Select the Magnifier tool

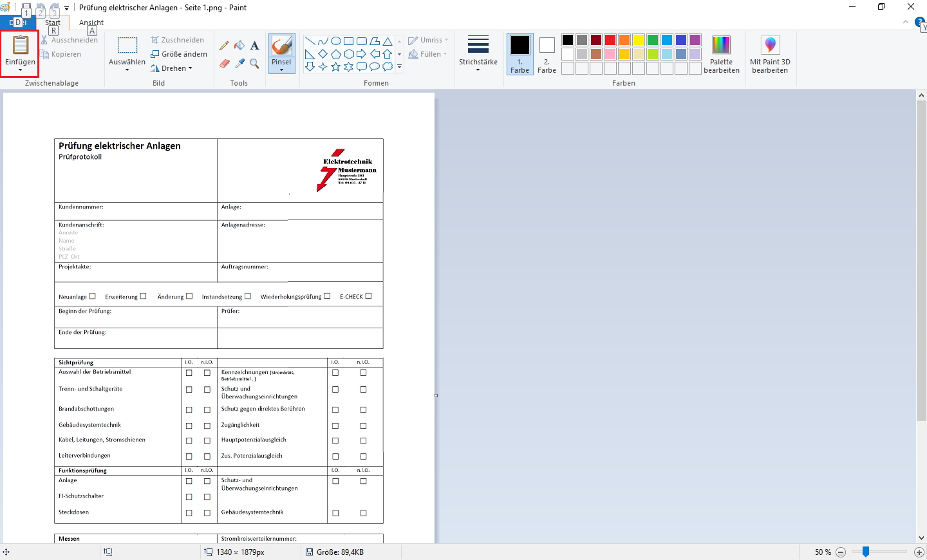point(255,64)
